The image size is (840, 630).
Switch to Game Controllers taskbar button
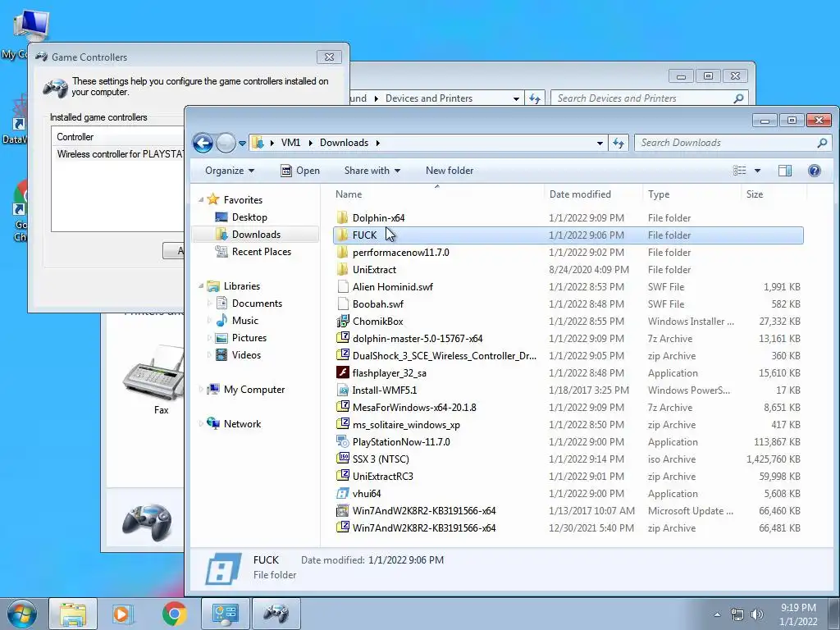click(x=276, y=614)
